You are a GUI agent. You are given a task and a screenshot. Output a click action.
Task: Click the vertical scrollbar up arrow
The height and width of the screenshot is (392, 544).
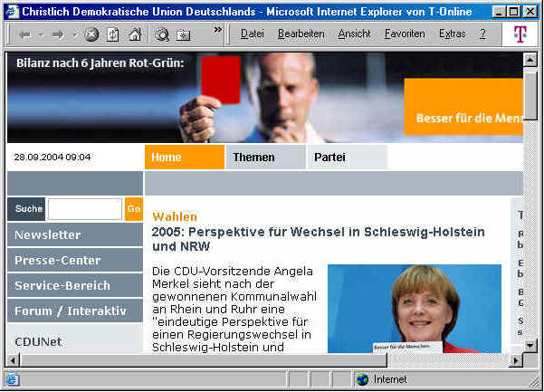[530, 61]
